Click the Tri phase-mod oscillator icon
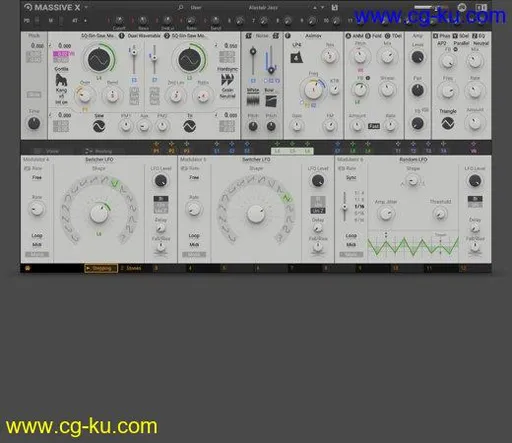Screen dimensions: 512x443 click(189, 126)
